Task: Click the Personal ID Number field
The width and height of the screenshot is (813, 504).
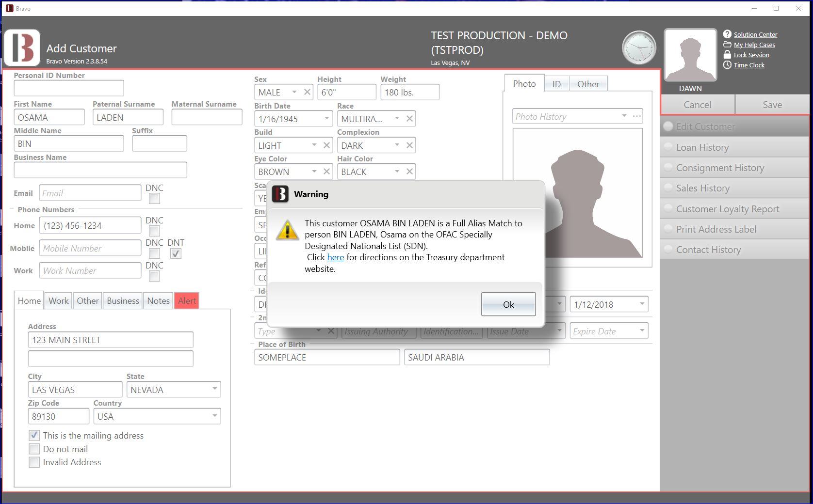Action: [69, 88]
